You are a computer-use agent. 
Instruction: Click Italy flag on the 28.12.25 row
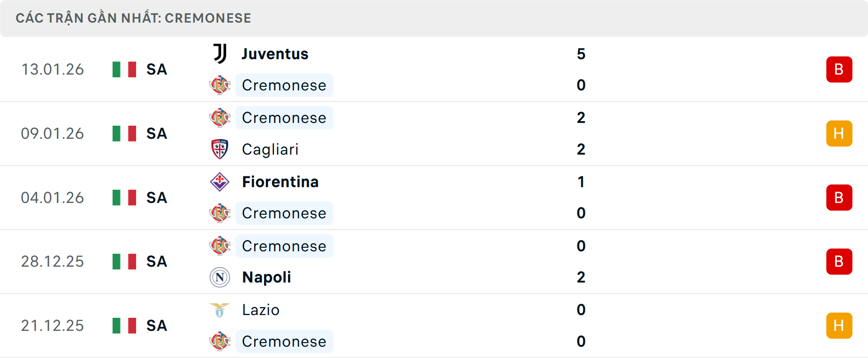124,261
